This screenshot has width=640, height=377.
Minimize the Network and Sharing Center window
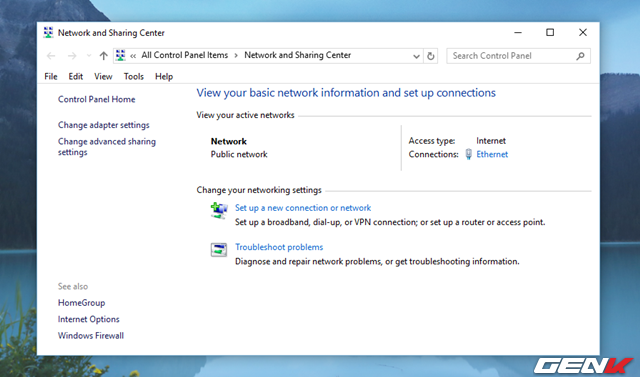coord(518,33)
